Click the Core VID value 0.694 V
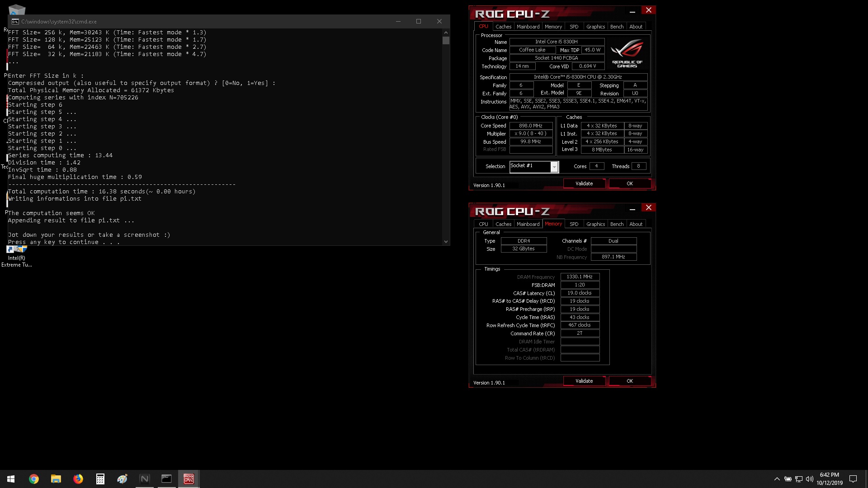This screenshot has width=868, height=488. tap(588, 66)
